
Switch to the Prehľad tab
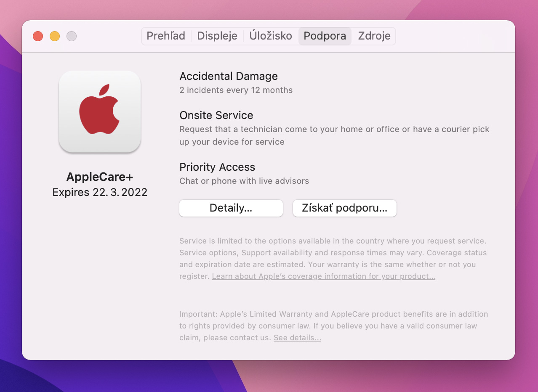(x=166, y=36)
